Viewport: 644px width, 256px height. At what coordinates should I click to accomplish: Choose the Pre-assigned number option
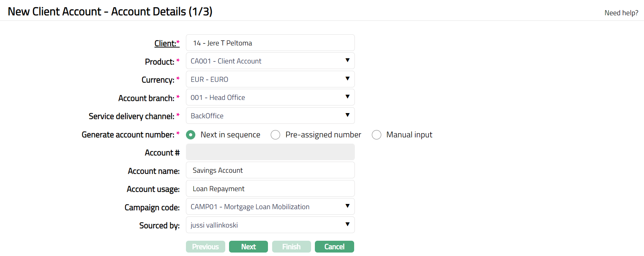pos(276,135)
